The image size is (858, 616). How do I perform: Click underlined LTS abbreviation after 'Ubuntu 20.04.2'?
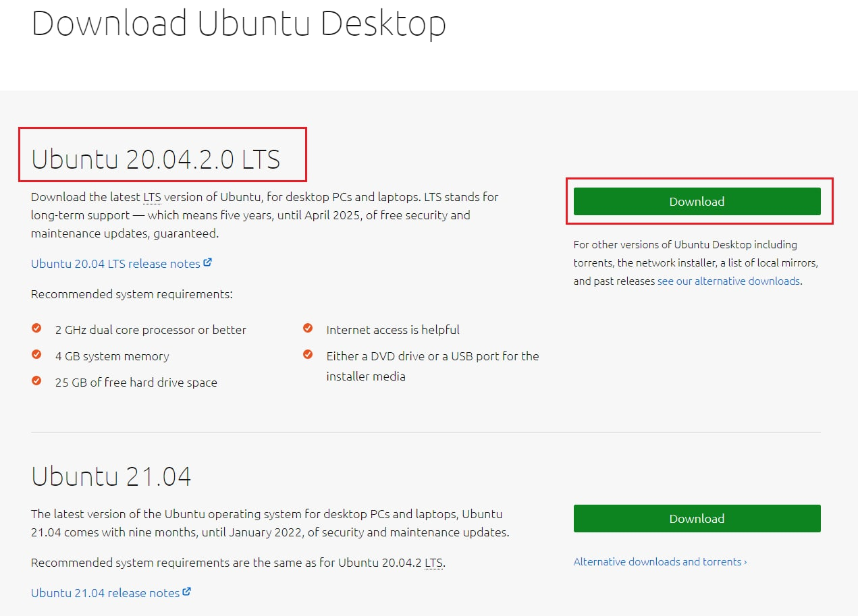pos(433,563)
